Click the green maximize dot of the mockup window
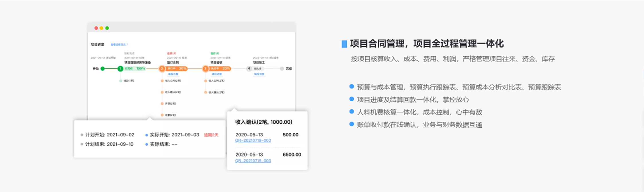 point(107,28)
